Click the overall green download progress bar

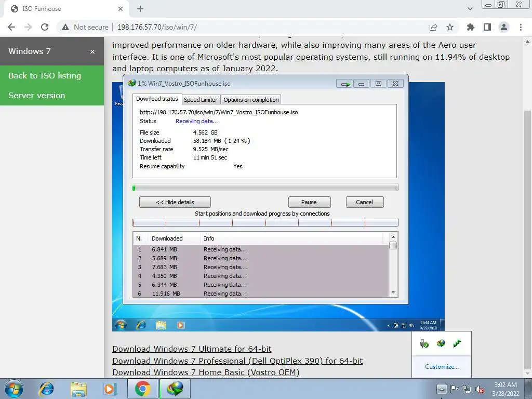265,187
